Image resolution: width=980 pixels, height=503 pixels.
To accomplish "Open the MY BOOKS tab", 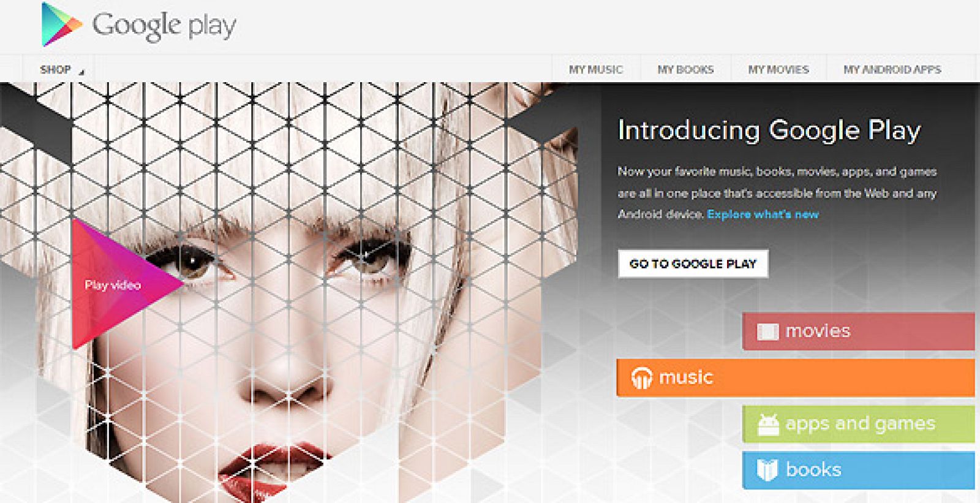I will coord(685,69).
